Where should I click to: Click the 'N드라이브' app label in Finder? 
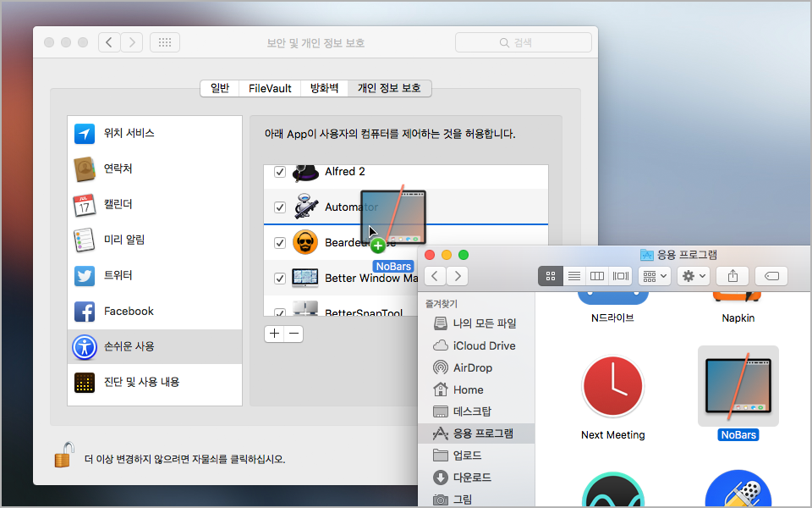pos(612,317)
